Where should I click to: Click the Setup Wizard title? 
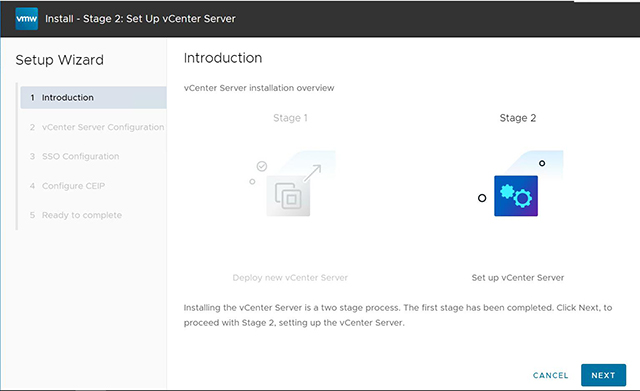60,60
